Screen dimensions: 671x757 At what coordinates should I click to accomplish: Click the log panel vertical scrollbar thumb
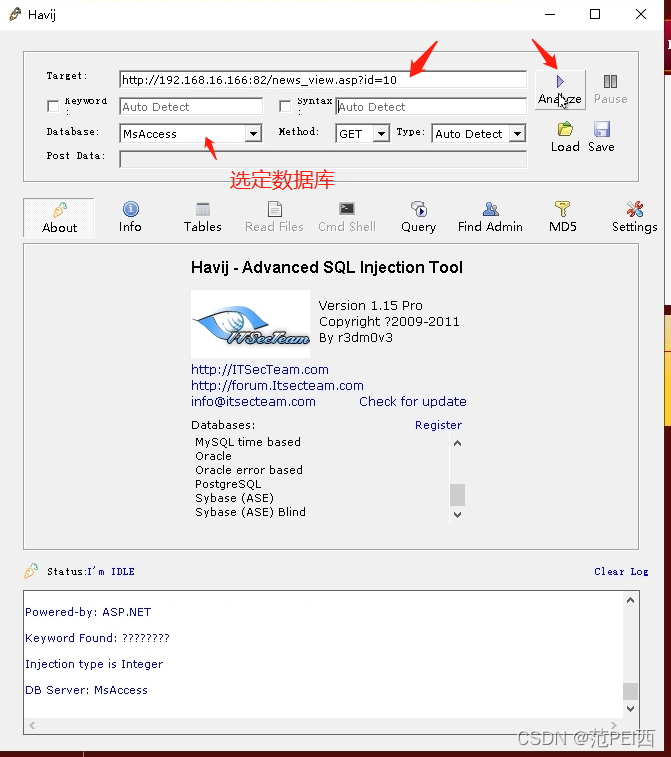click(x=630, y=691)
